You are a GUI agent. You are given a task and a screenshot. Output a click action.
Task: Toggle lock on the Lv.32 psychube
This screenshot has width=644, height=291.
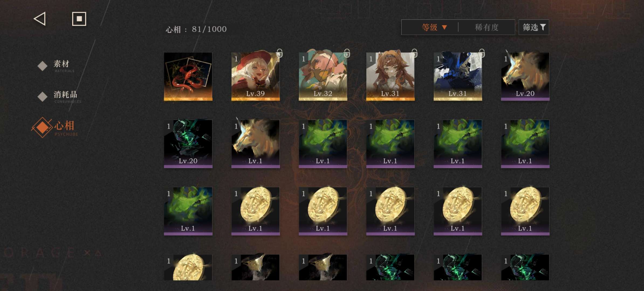pos(347,53)
